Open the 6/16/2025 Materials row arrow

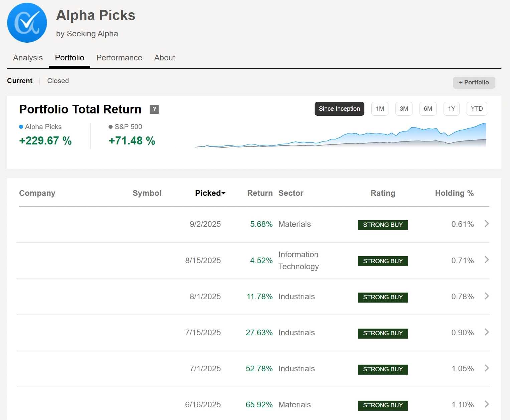pos(487,404)
